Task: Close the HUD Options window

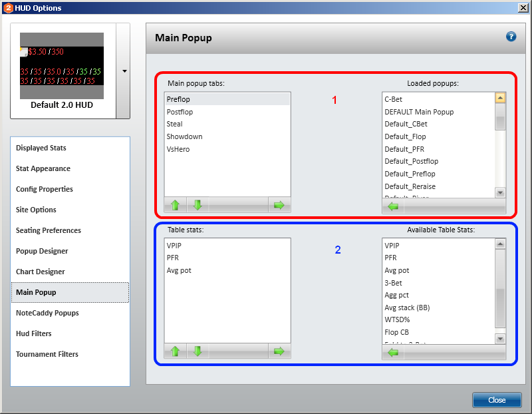Action: pos(523,7)
